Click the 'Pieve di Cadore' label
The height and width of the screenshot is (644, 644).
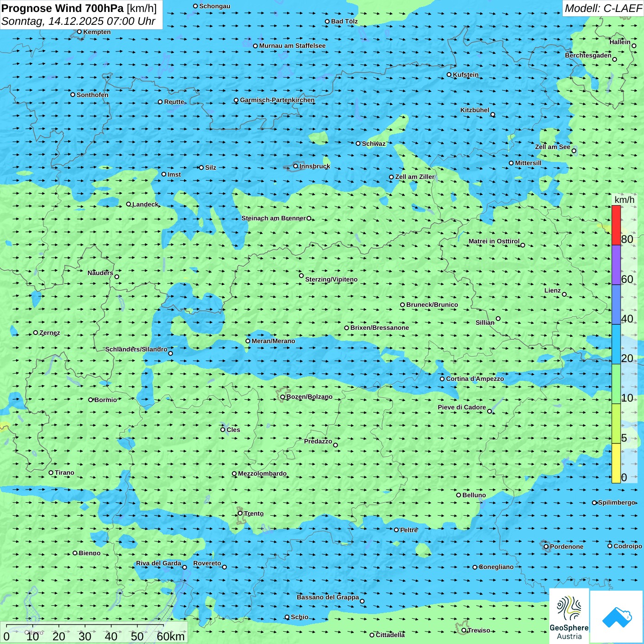(x=462, y=407)
